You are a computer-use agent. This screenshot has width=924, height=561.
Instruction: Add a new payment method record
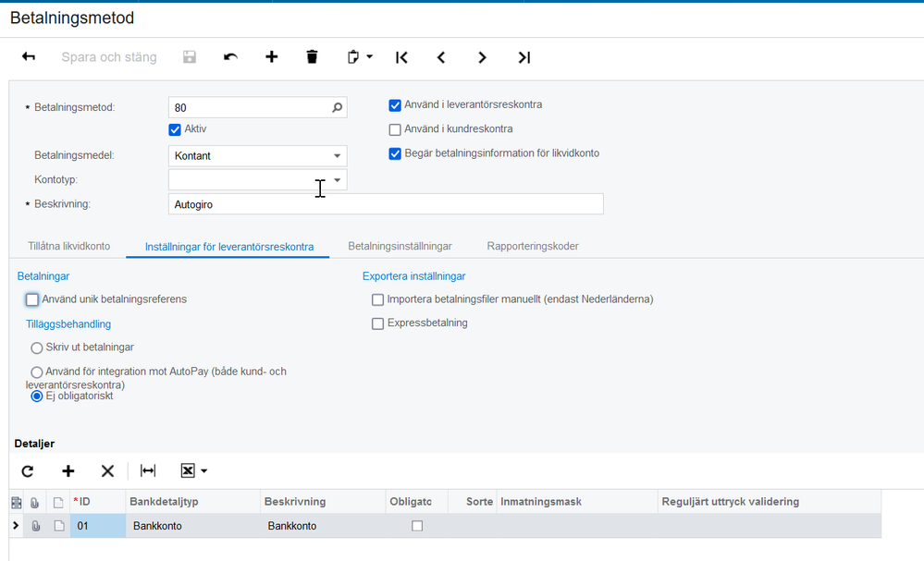(271, 57)
